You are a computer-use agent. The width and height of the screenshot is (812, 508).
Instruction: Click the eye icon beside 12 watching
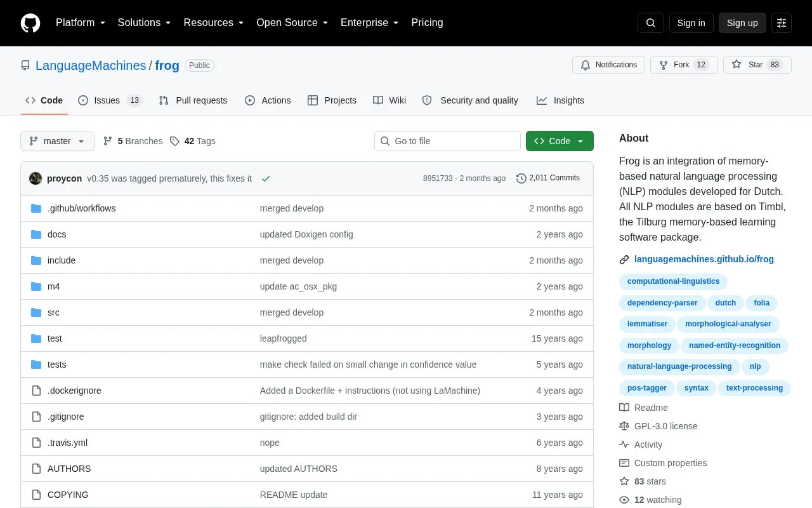coord(624,500)
